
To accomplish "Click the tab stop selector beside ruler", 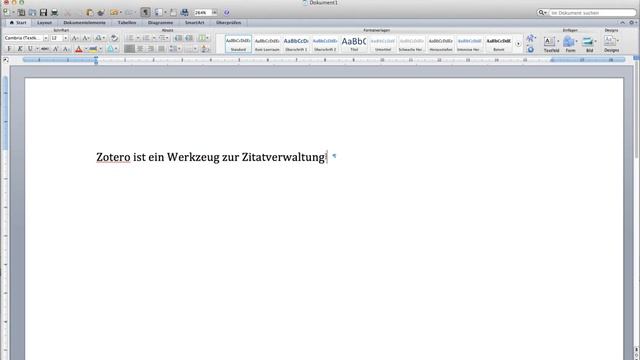I will click(x=5, y=60).
